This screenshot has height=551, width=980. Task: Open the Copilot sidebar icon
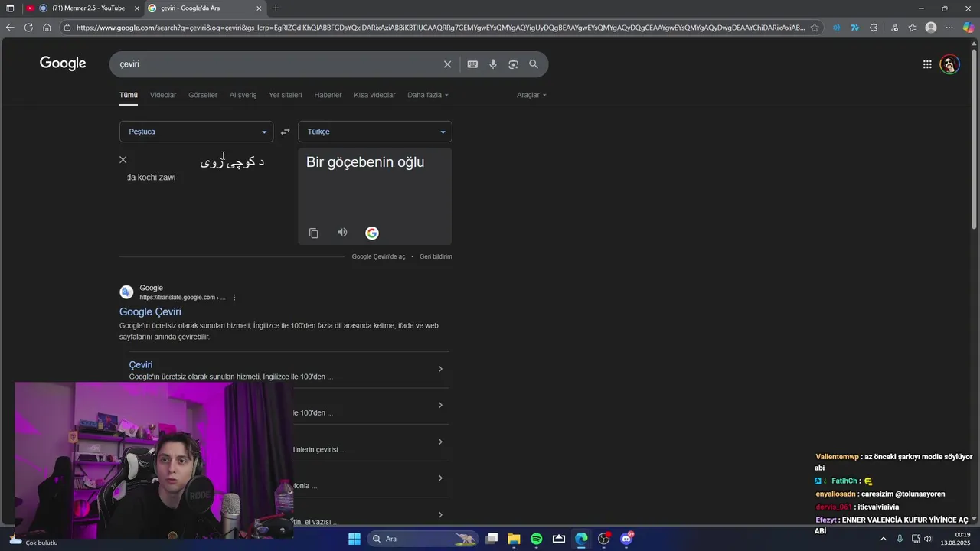click(x=969, y=28)
